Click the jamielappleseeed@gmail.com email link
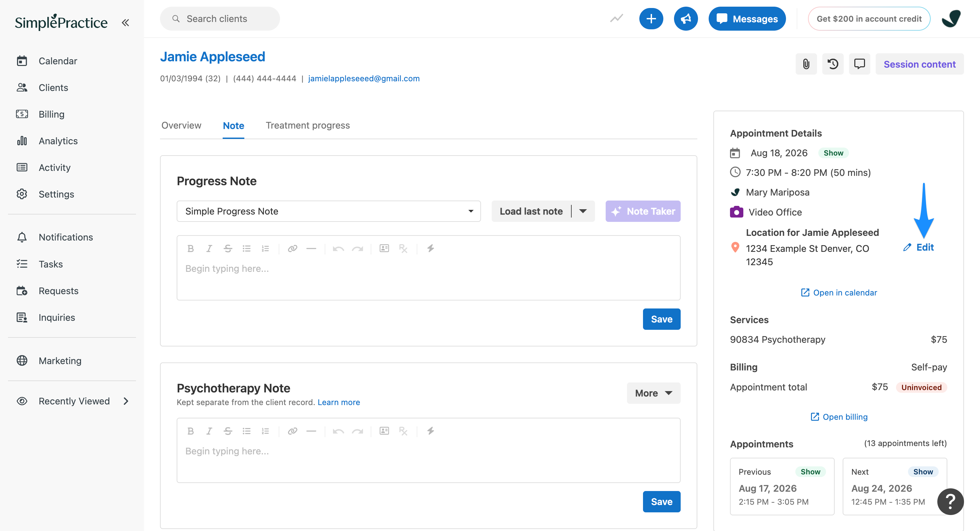The height and width of the screenshot is (531, 980). click(x=364, y=78)
